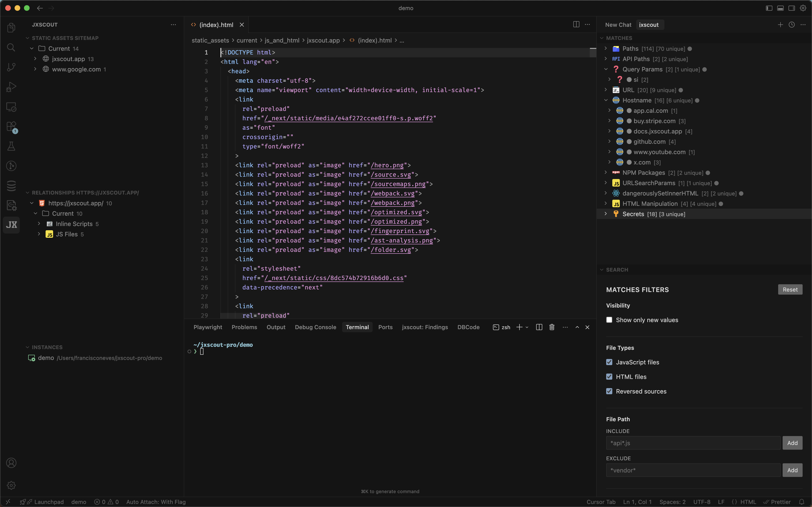
Task: Open the Explorer files icon in activity bar
Action: click(11, 27)
